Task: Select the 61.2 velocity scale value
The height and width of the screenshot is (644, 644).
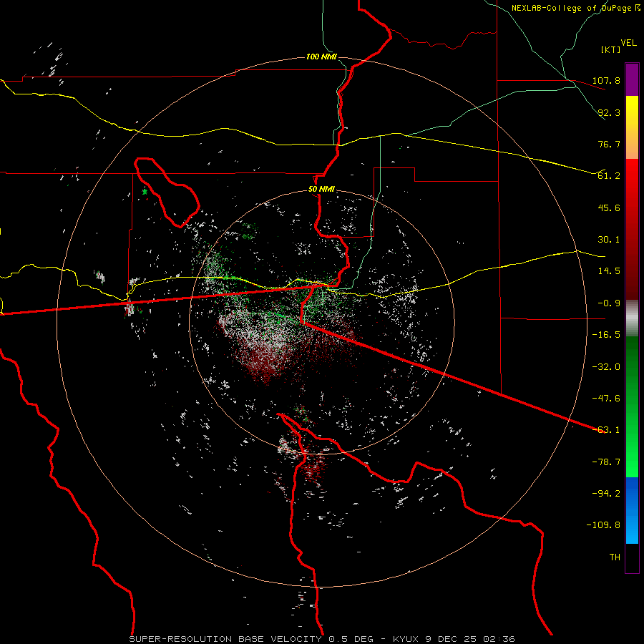Action: (x=609, y=176)
